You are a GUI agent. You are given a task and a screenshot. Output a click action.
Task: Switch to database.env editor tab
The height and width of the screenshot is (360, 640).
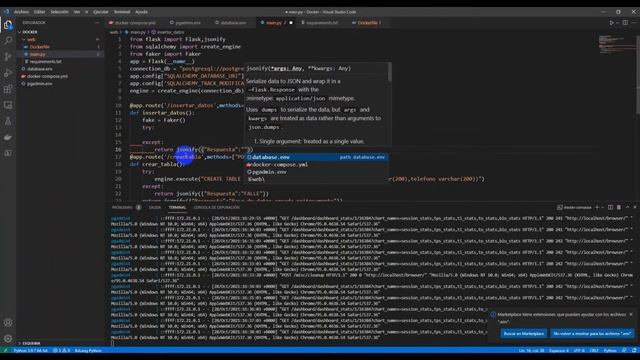tap(231, 23)
